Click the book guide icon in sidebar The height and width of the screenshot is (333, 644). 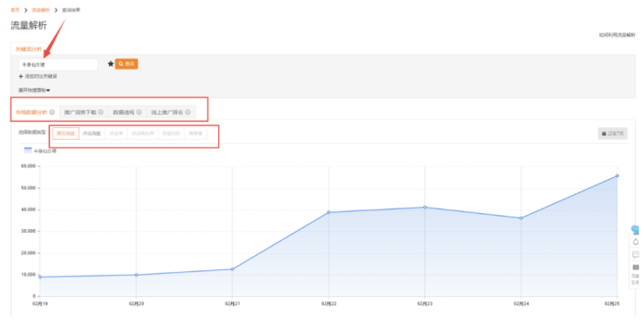(x=636, y=268)
